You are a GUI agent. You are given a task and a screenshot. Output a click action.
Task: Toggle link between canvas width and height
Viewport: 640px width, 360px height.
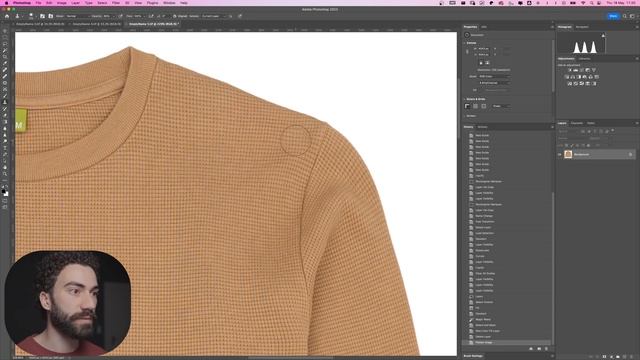tap(467, 51)
